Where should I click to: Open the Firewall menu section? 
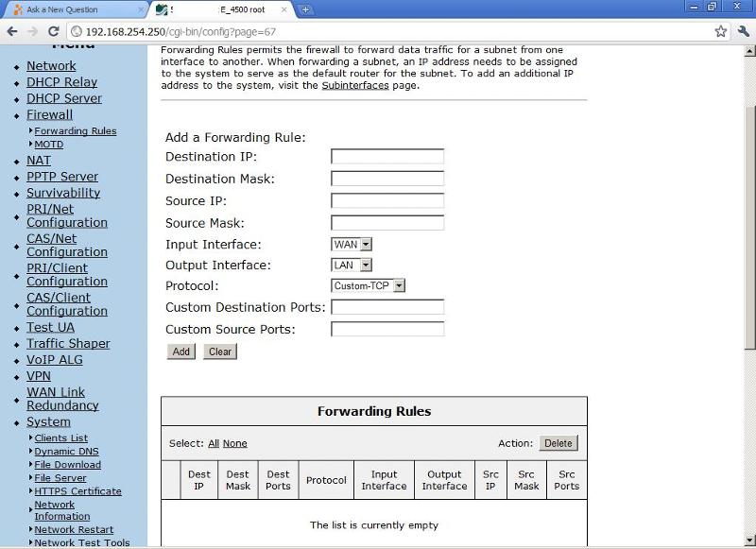coord(50,114)
